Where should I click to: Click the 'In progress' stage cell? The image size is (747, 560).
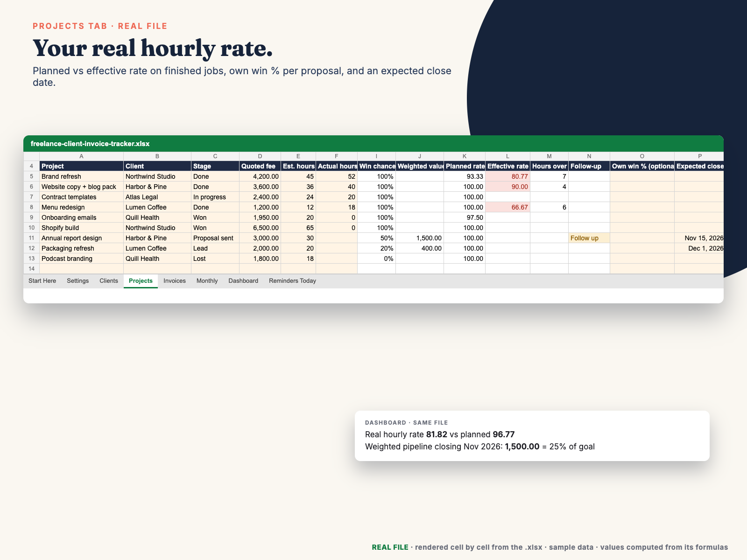coord(215,197)
